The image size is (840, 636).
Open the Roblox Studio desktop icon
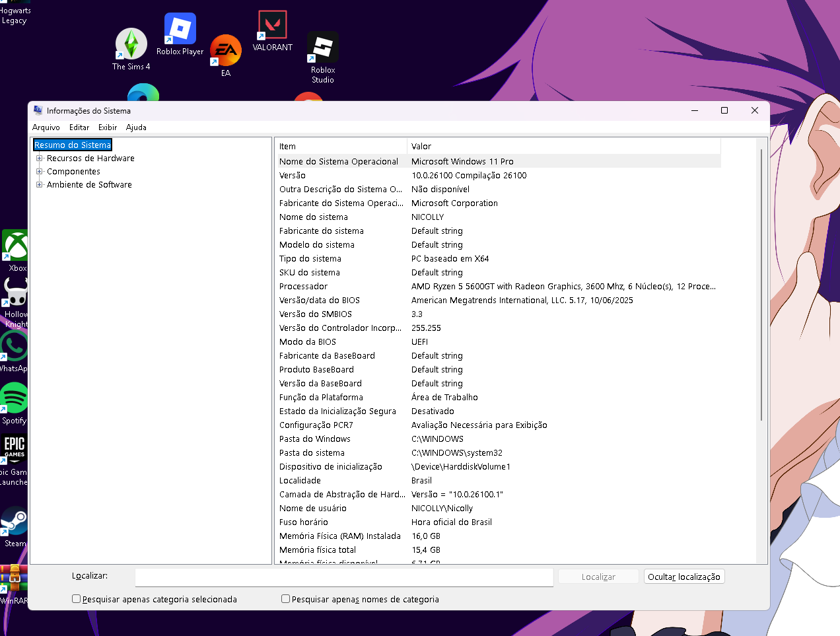click(x=323, y=48)
